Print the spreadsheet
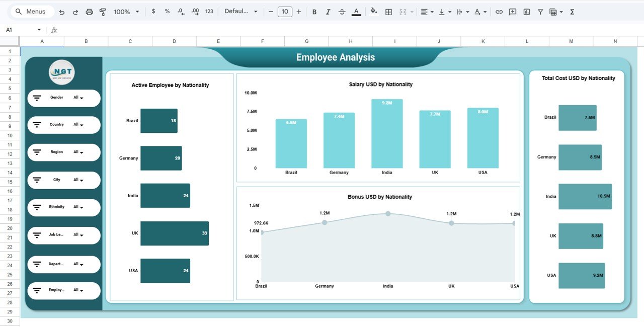Screen dimensions: 644x327 tap(89, 11)
